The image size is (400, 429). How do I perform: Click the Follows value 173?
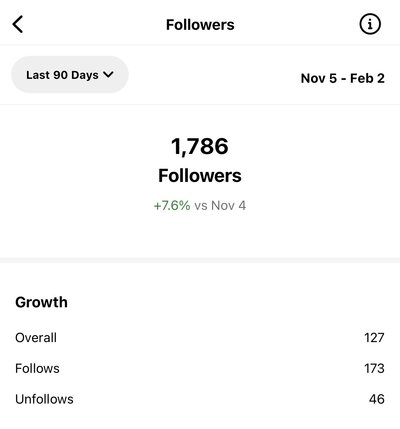point(374,368)
